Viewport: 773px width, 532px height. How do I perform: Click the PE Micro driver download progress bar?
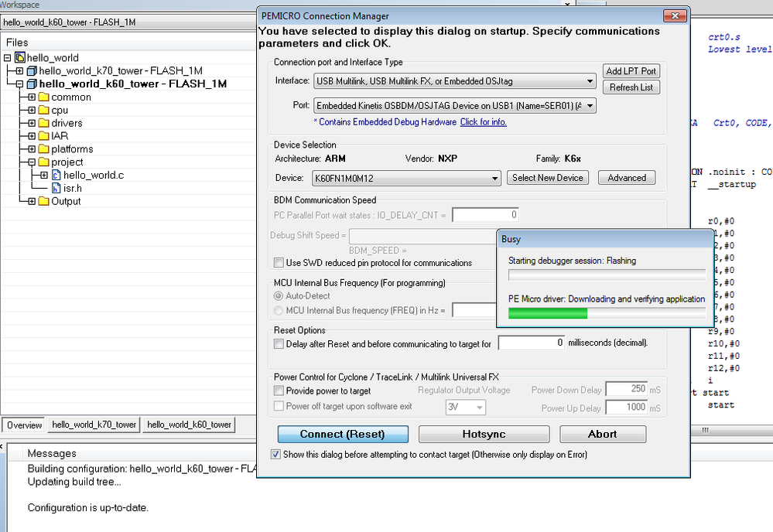(x=607, y=313)
